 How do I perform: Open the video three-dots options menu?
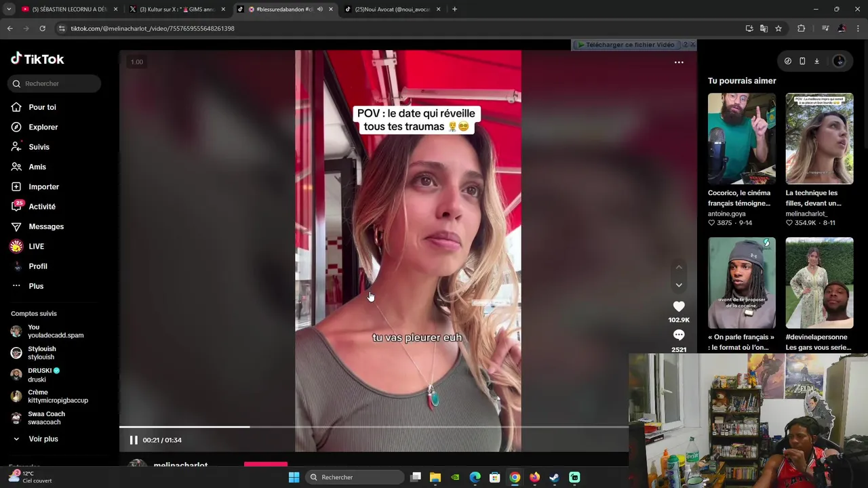pyautogui.click(x=679, y=62)
